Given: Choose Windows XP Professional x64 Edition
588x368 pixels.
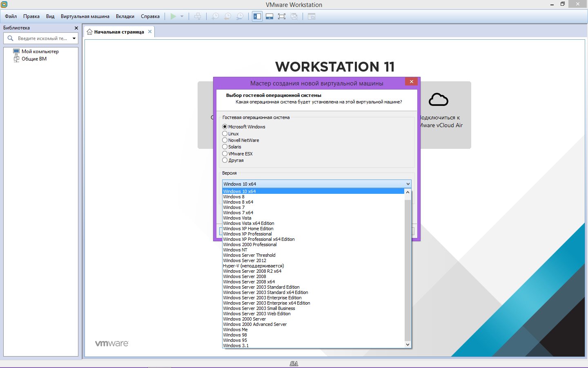Looking at the screenshot, I should tap(313, 239).
